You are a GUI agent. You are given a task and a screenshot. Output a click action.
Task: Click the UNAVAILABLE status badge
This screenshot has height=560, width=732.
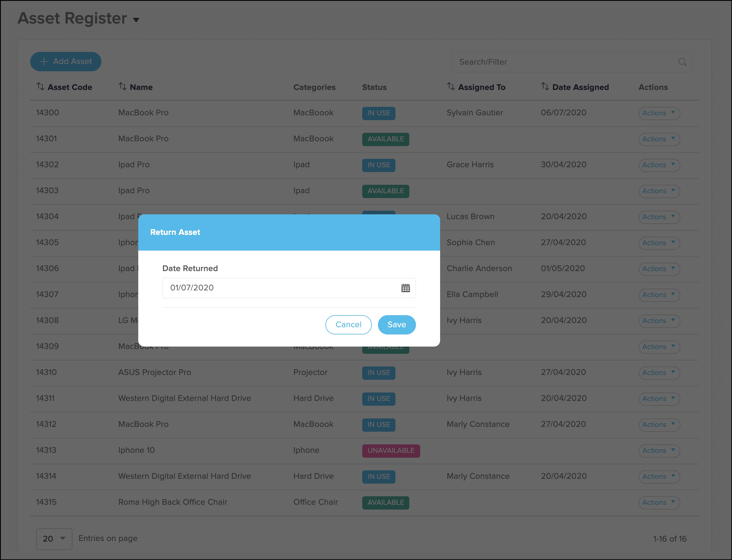tap(391, 451)
